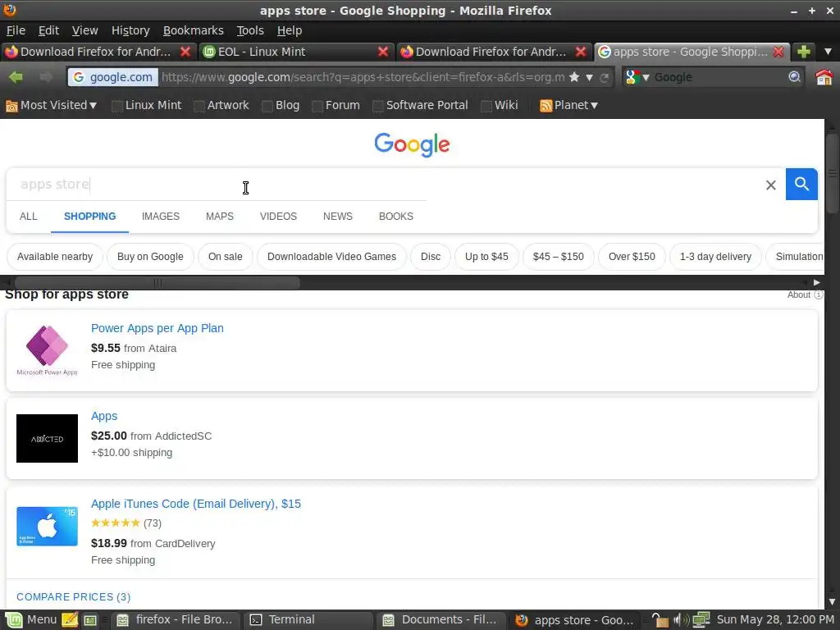
Task: Switch to the IMAGES results tab
Action: pos(161,217)
